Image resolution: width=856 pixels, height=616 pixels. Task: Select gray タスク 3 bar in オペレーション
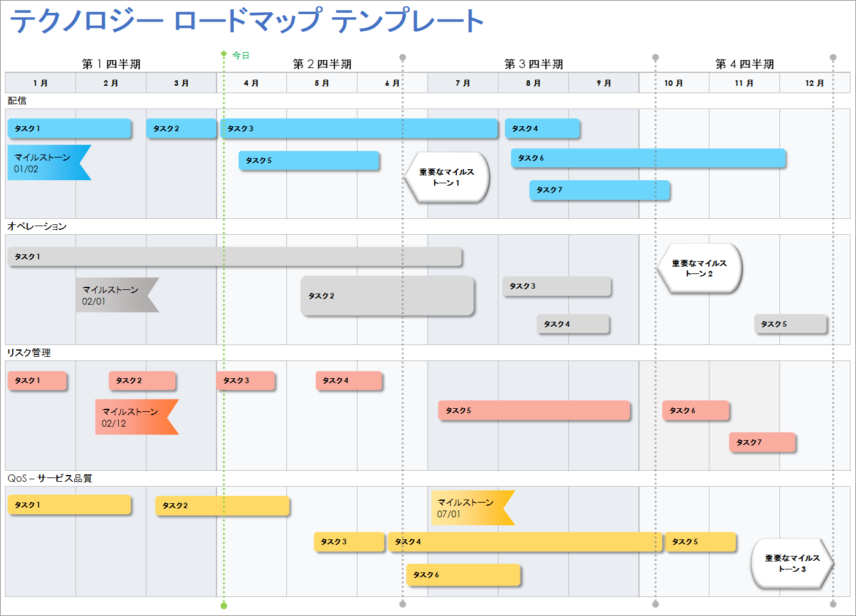(557, 286)
